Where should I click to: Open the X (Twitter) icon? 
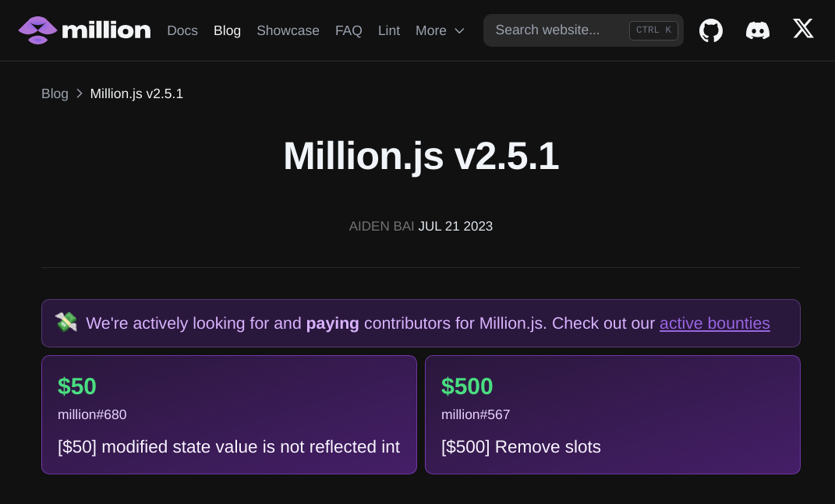pos(803,28)
